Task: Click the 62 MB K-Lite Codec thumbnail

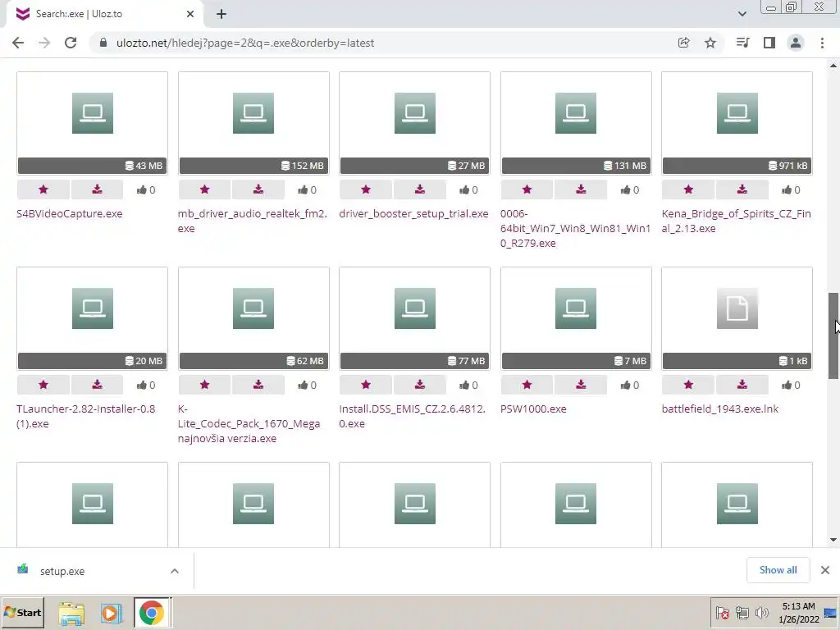Action: click(253, 318)
